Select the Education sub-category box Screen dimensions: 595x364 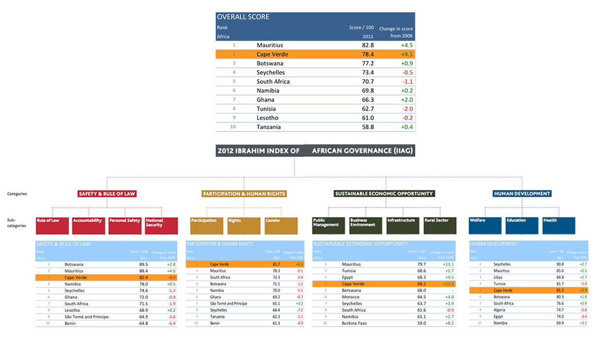[522, 225]
